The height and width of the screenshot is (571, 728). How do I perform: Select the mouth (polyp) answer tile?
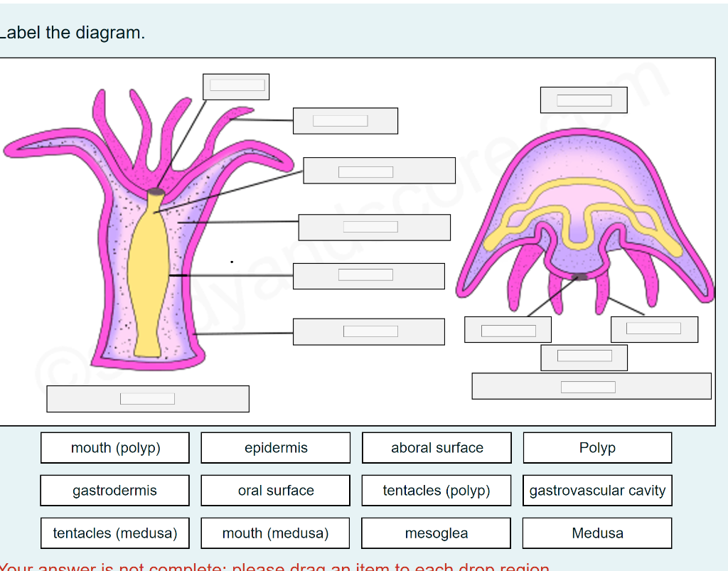pyautogui.click(x=114, y=447)
